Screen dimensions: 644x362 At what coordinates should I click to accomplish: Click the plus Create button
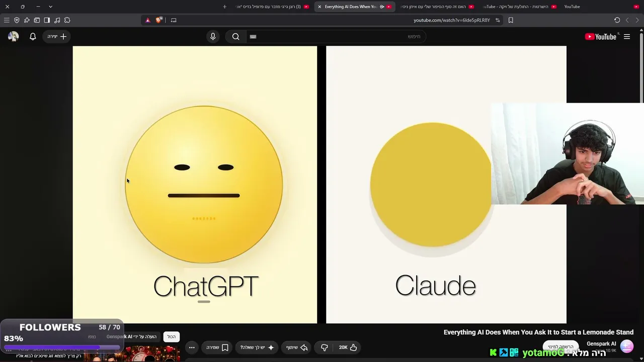[x=56, y=37]
